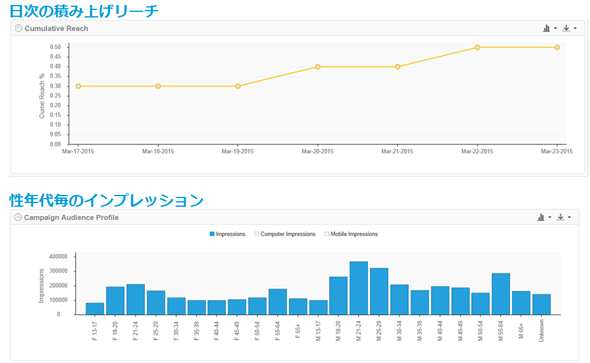Expand download dropdown arrow in Audience Profile
The image size is (590, 363).
(569, 217)
